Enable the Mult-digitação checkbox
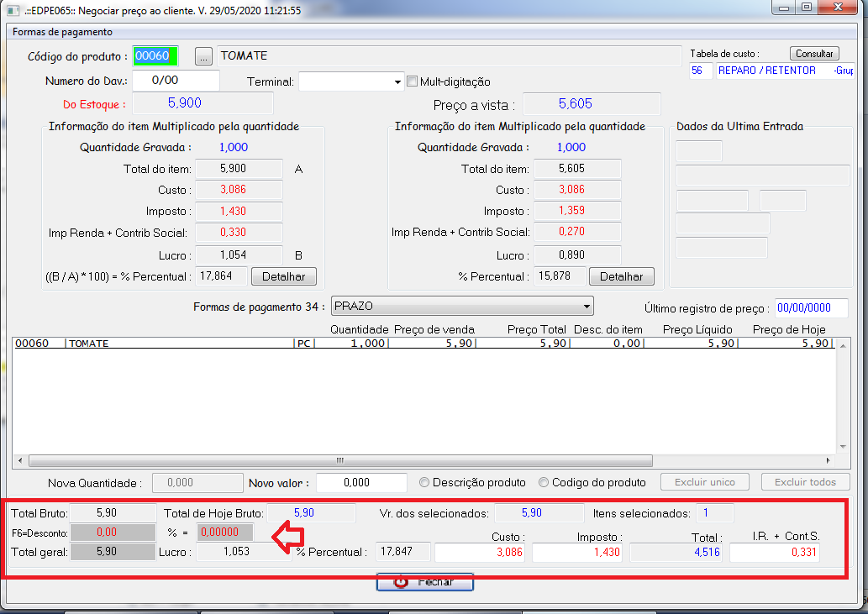868x614 pixels. [413, 82]
